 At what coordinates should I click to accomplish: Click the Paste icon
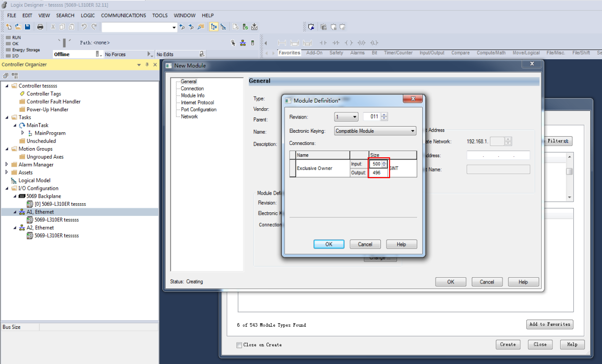tap(71, 27)
